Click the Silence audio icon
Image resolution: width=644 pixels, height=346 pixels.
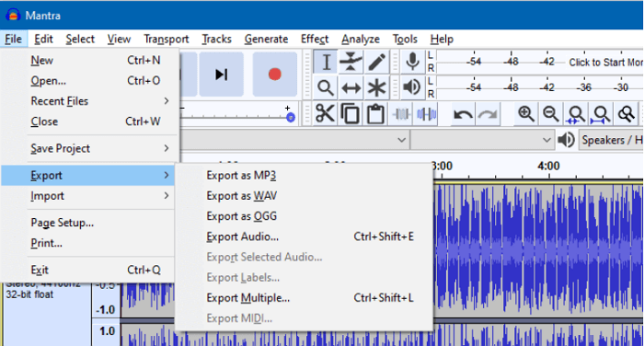point(426,114)
